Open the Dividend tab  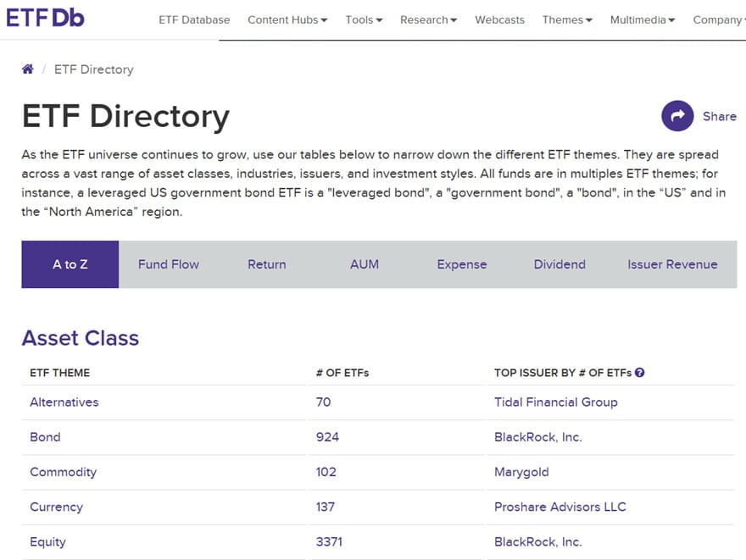[559, 264]
